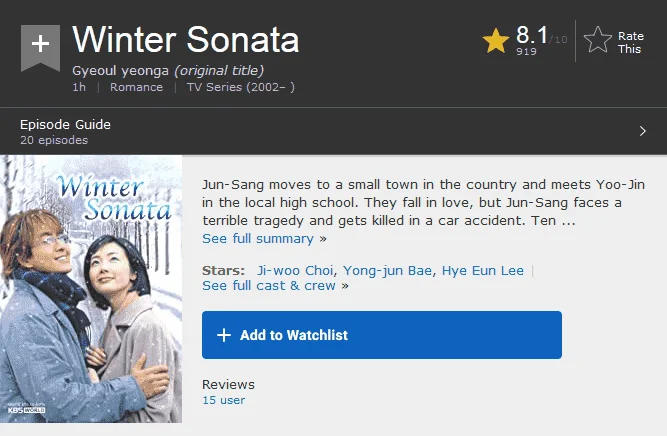This screenshot has width=667, height=436.
Task: Click the watchlist bookmark ribbon plus icon
Action: click(x=40, y=48)
